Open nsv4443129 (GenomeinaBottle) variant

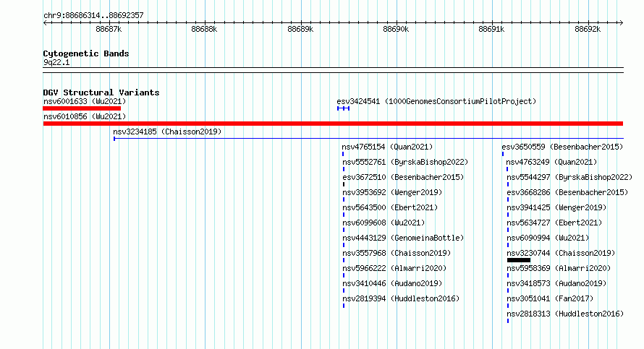coord(403,238)
